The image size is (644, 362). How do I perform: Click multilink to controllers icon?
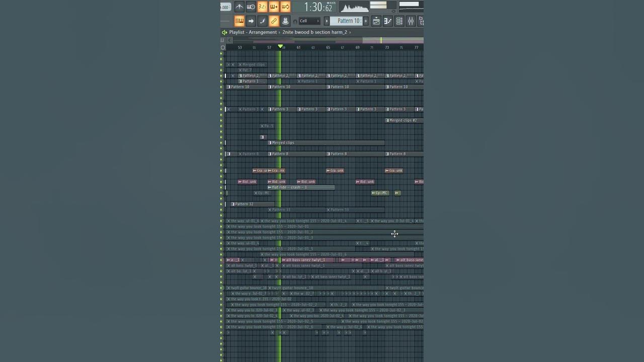(x=285, y=21)
